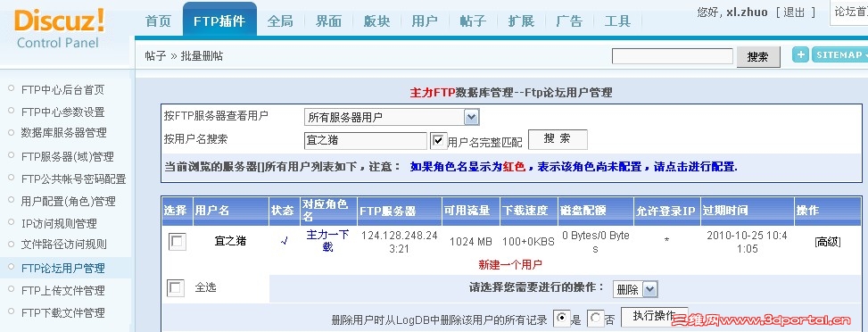The height and width of the screenshot is (332, 868).
Task: Open the 首页 tab
Action: point(158,21)
